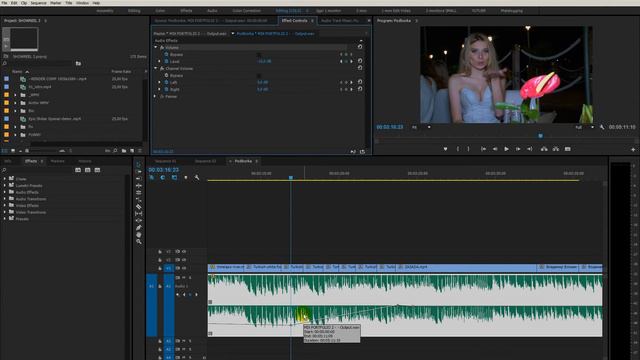Click the timeline playhead on the ruler
This screenshot has height=360, width=640.
point(291,178)
